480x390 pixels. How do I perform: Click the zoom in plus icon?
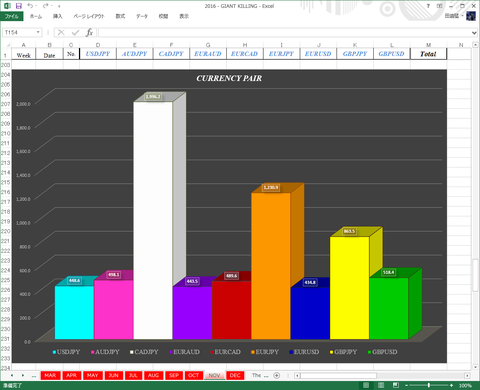pos(451,385)
